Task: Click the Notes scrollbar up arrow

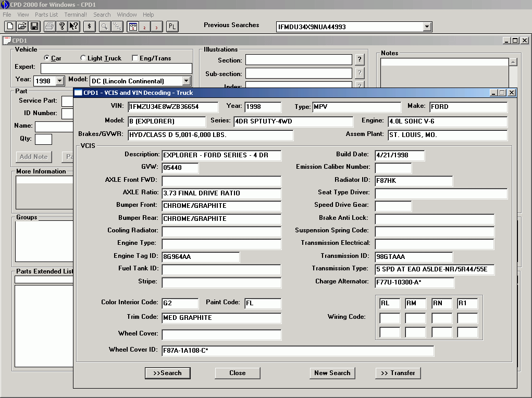Action: [513, 62]
